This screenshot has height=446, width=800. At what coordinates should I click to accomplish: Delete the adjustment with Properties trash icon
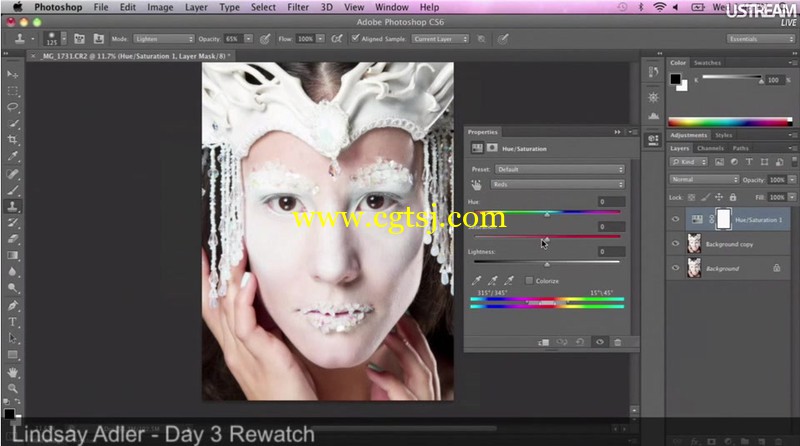(x=617, y=342)
